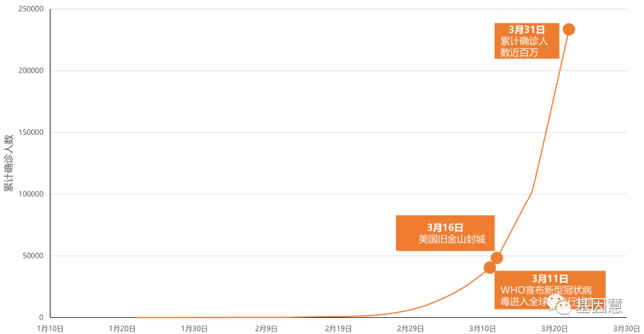644x334 pixels.
Task: Click the 2月9日 x-axis label
Action: pos(266,328)
